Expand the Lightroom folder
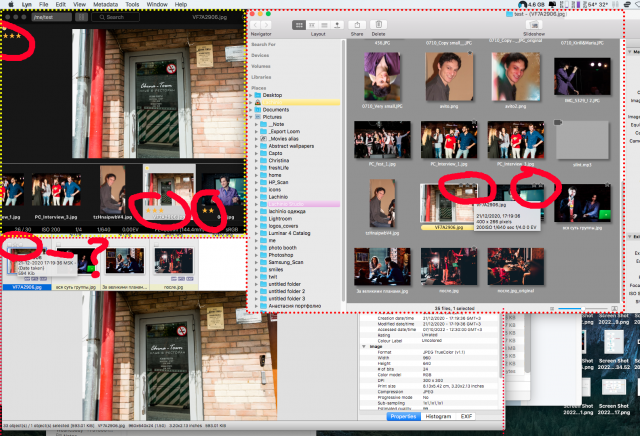640x436 pixels. (257, 219)
